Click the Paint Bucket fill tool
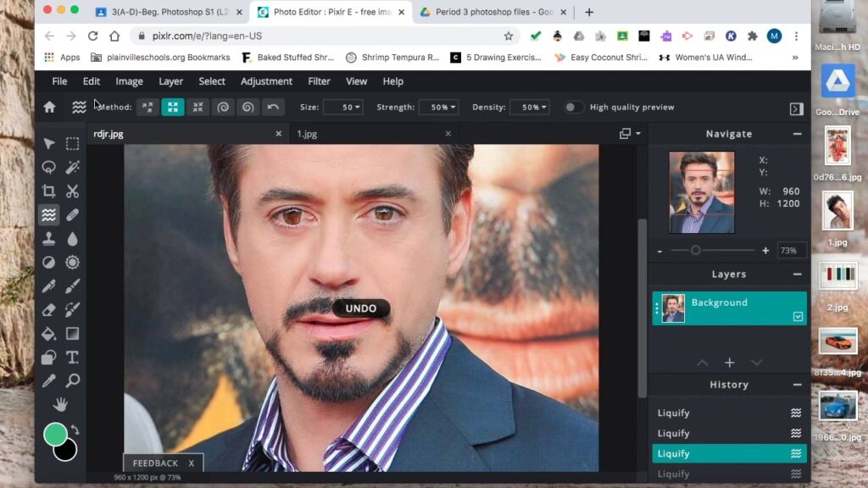Image resolution: width=868 pixels, height=488 pixels. 49,334
